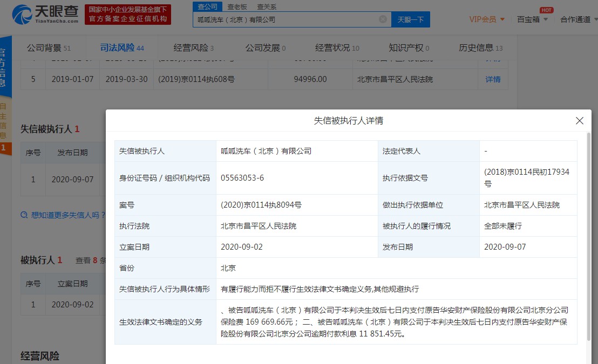Click organization code 05563053-6
Screen dimensions: 598x364
point(242,178)
